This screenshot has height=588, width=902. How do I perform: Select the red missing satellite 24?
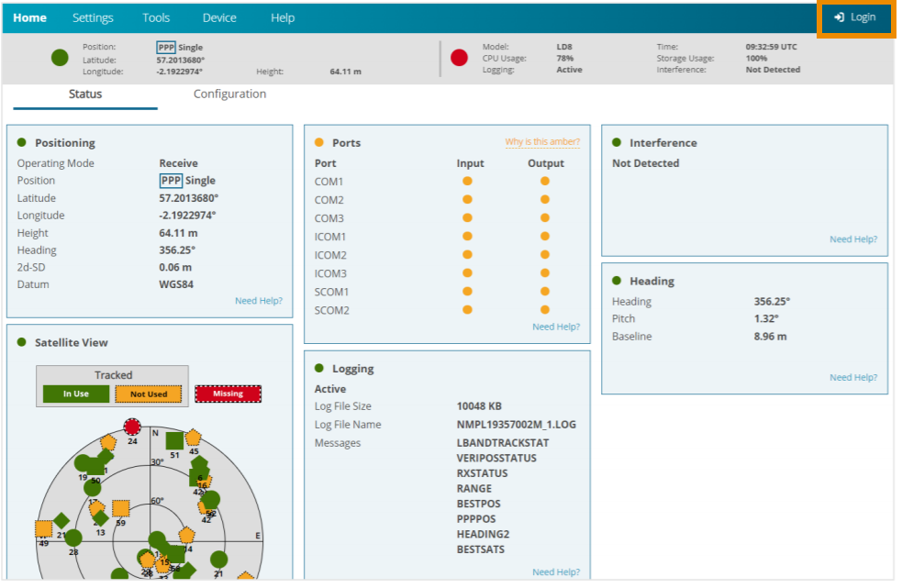coord(132,427)
